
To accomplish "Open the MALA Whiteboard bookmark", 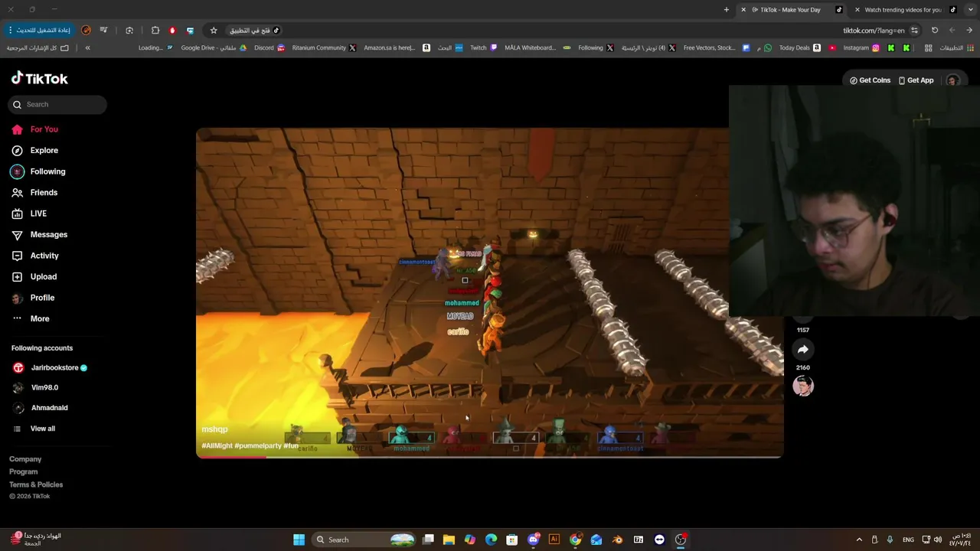I will tap(537, 47).
